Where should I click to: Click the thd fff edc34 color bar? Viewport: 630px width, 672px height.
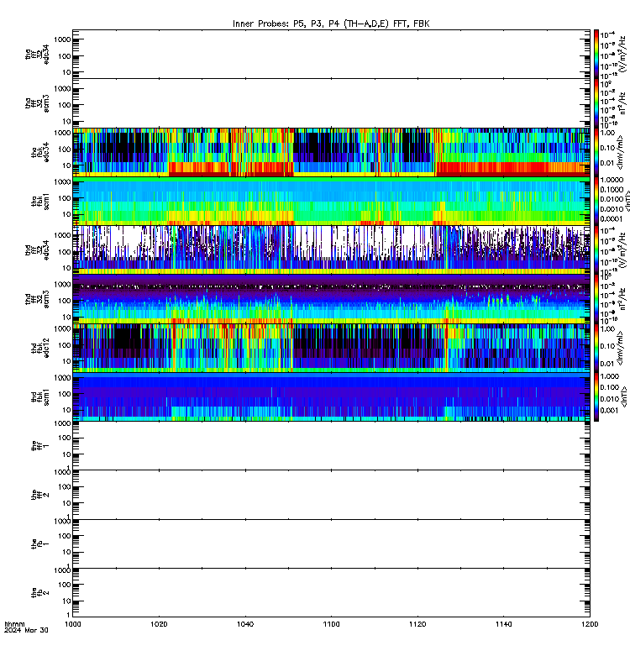[x=596, y=250]
